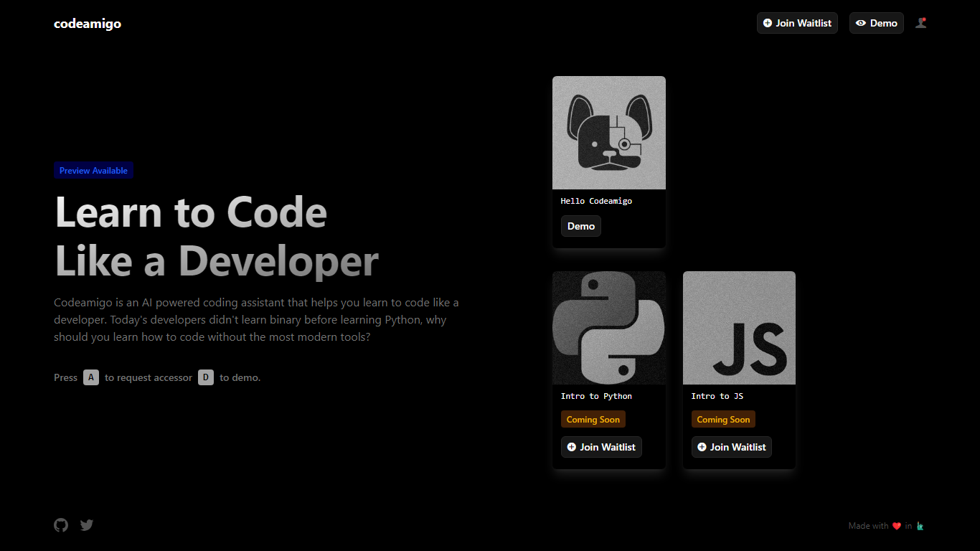Click the user profile icon in header
Image resolution: width=980 pixels, height=551 pixels.
921,23
